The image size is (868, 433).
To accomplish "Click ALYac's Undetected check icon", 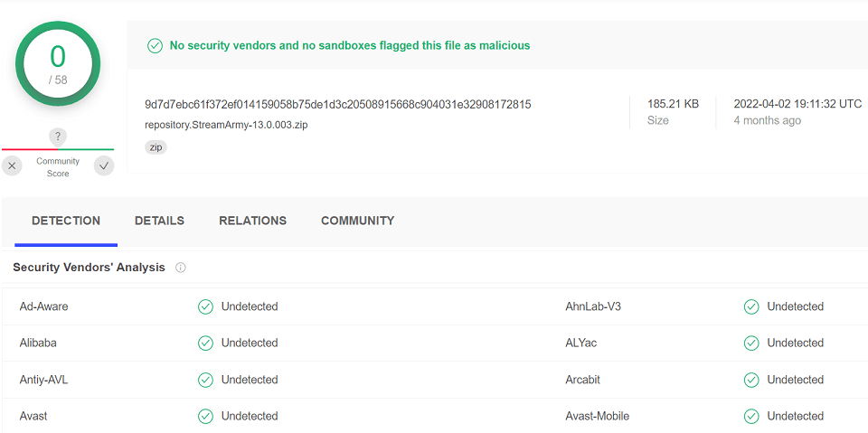I will pos(751,344).
